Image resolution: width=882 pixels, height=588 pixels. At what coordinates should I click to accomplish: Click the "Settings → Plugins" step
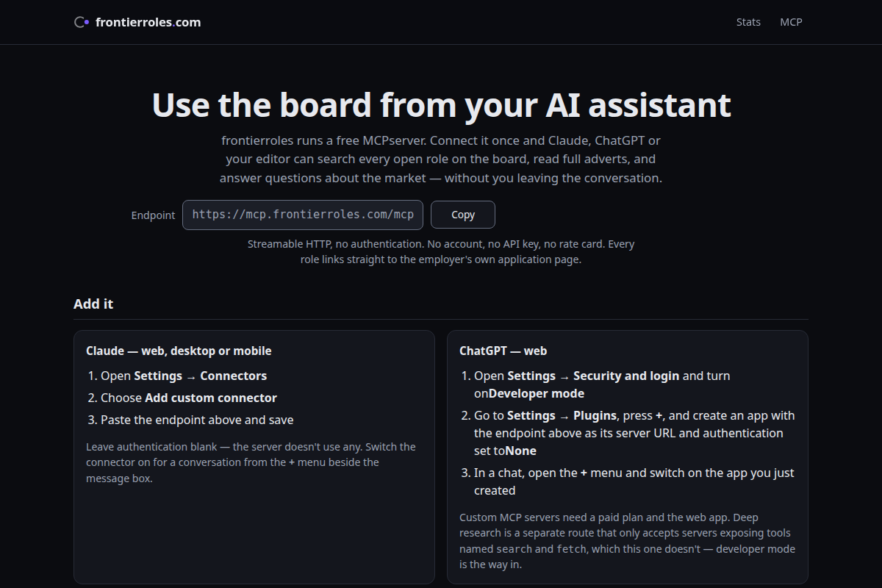pos(634,433)
